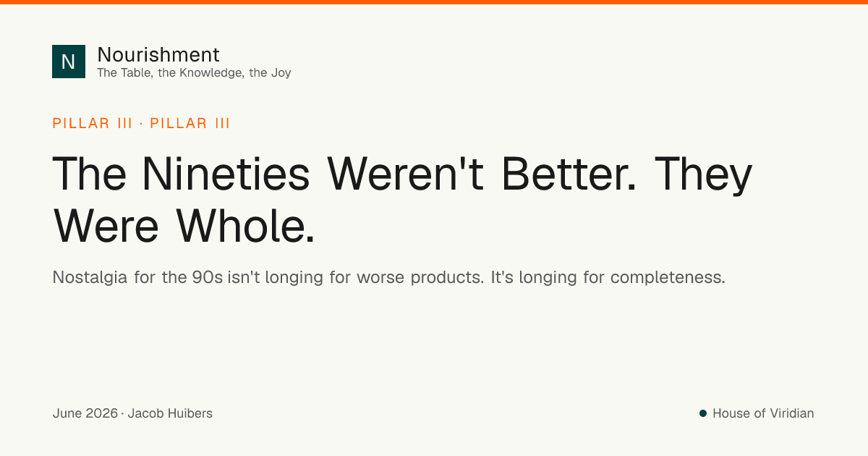Click the green N logo square
Image resolution: width=868 pixels, height=456 pixels.
pyautogui.click(x=69, y=62)
